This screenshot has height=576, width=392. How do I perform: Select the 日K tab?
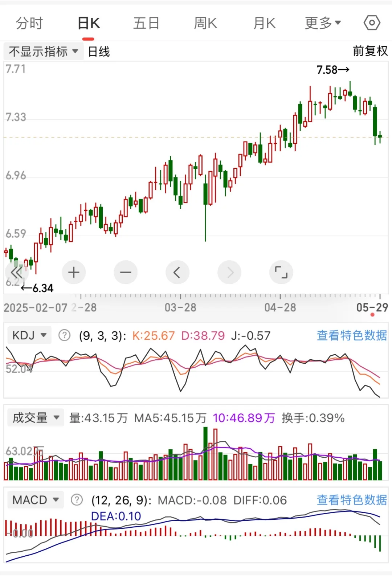click(x=89, y=23)
